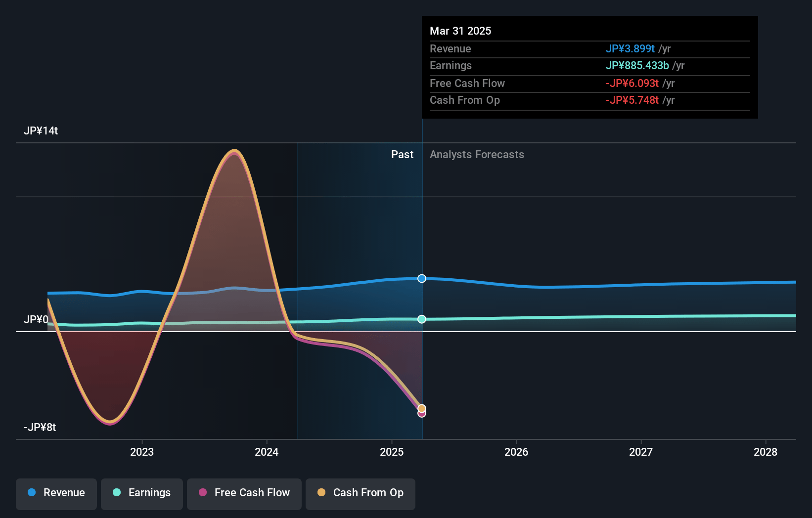Click the Cash From Op tooltip row label

click(x=465, y=100)
